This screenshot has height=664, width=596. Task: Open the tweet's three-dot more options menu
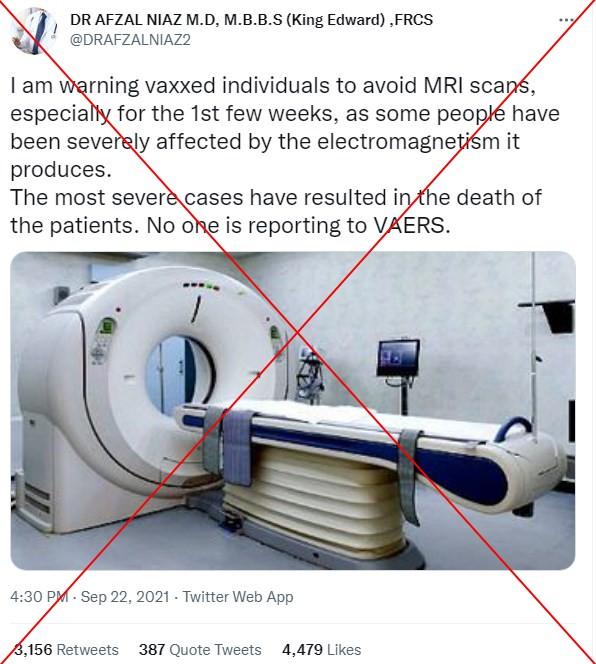566,20
